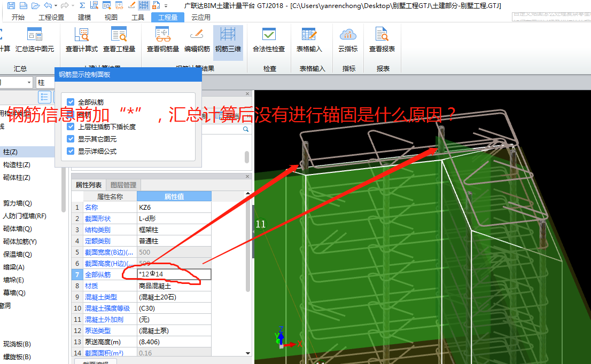Select 暗梁(A) in component tree
The height and width of the screenshot is (364, 591).
[13, 267]
